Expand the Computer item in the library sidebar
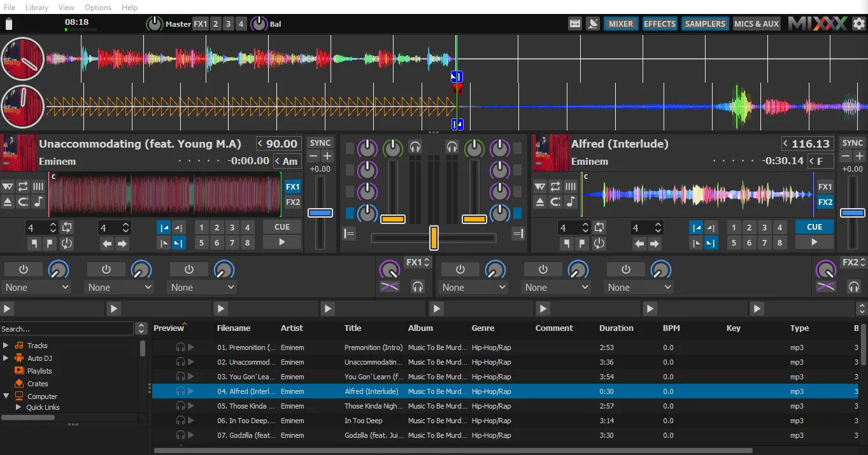 coord(6,396)
